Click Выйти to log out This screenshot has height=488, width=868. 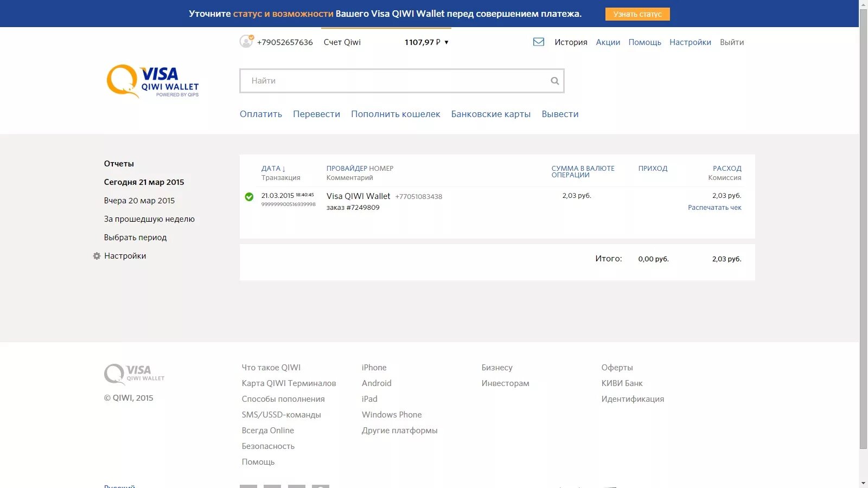(x=732, y=42)
